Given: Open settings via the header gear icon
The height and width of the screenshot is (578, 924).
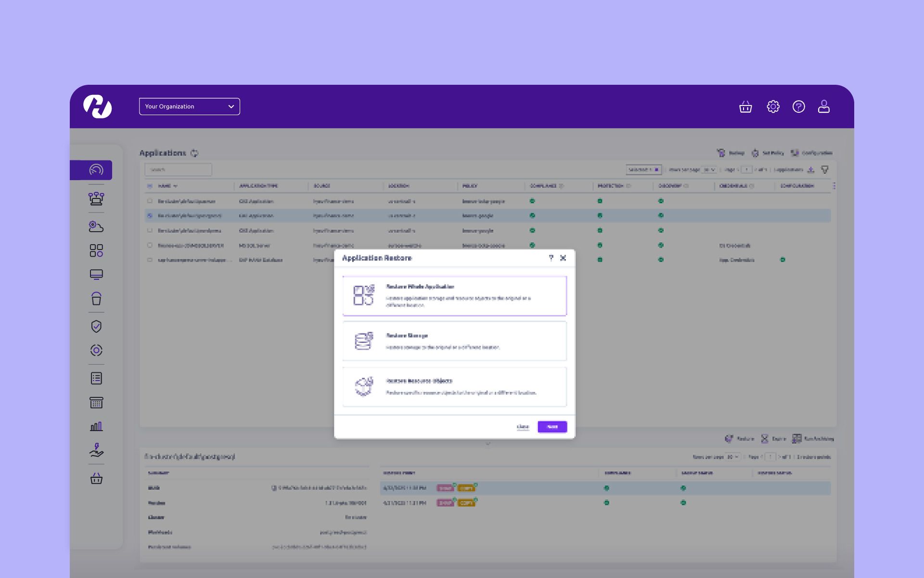Looking at the screenshot, I should pyautogui.click(x=773, y=106).
